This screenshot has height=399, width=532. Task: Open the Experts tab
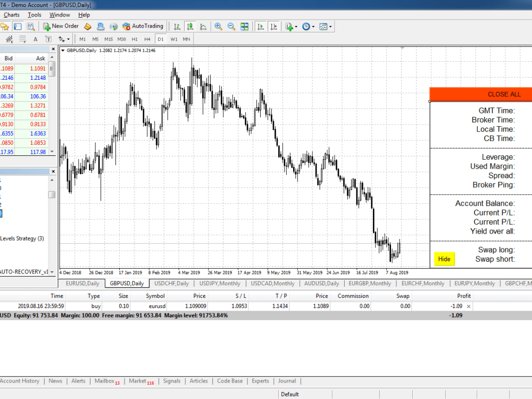260,381
